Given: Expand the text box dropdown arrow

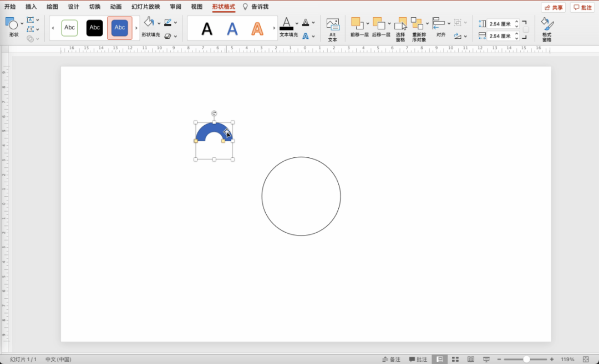Looking at the screenshot, I should 38,20.
